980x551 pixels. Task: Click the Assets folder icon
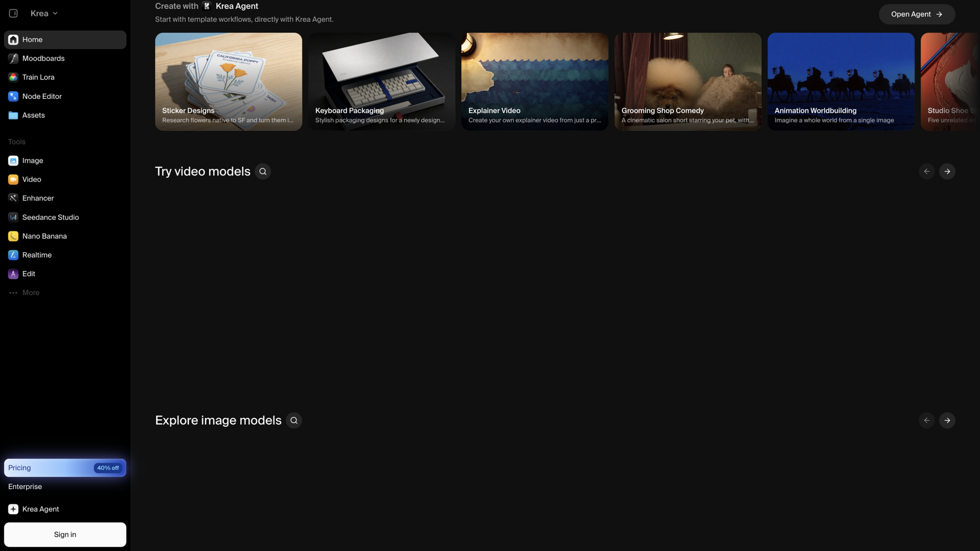13,115
